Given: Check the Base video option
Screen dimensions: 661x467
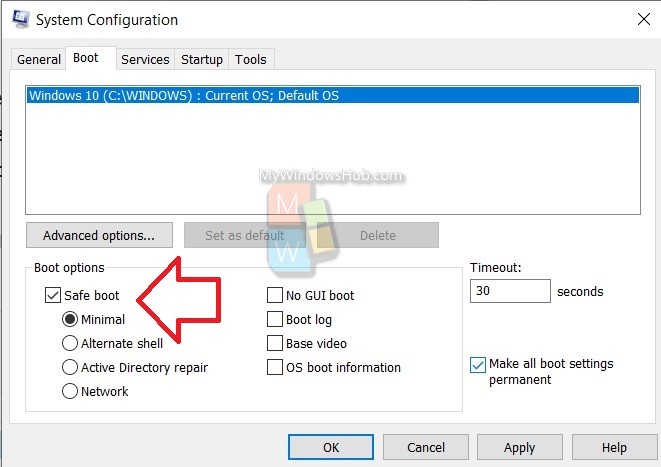Looking at the screenshot, I should (275, 343).
